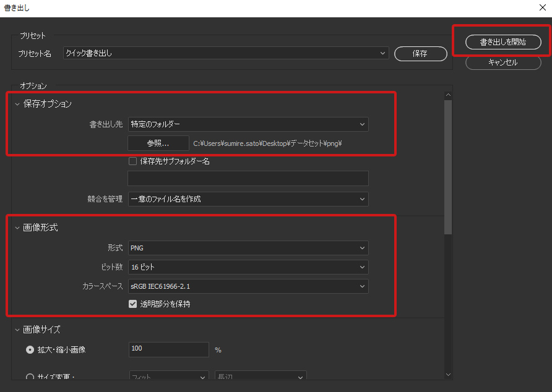Click the 参照... browse button
The width and height of the screenshot is (552, 392).
pos(158,143)
